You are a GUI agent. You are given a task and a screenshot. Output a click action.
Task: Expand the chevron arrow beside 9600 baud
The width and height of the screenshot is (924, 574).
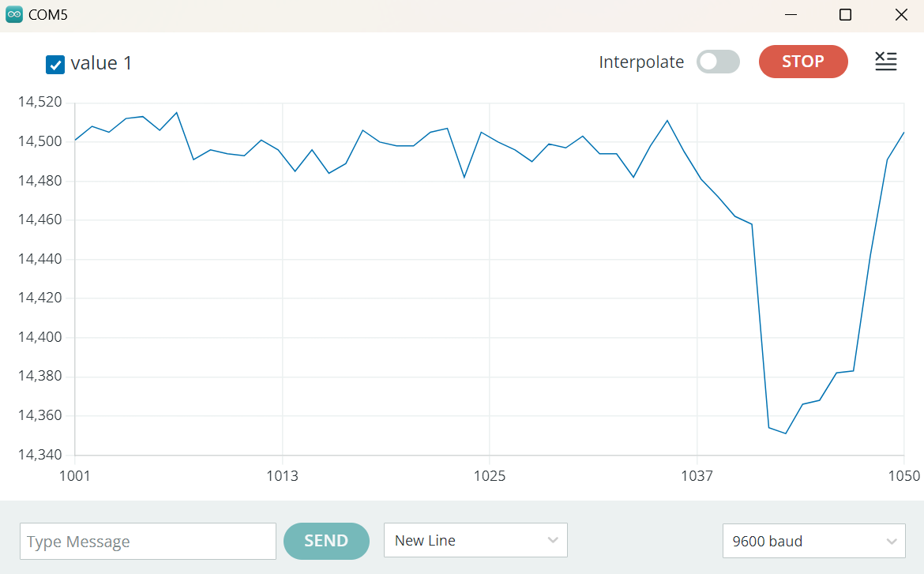coord(892,541)
